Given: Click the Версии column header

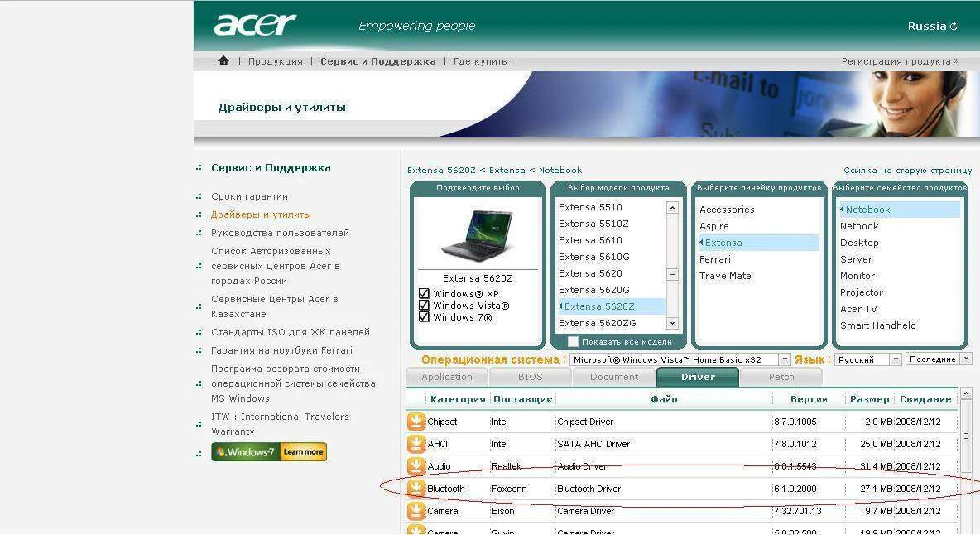Looking at the screenshot, I should [x=809, y=399].
